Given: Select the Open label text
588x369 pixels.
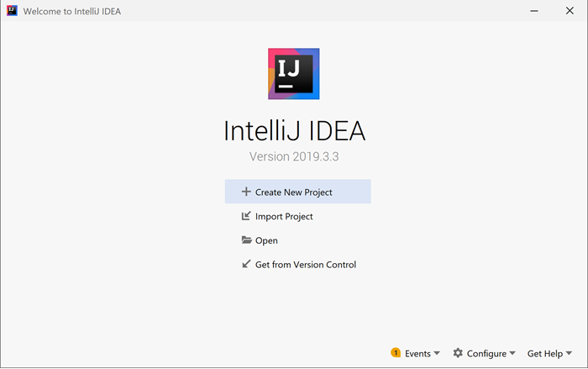Looking at the screenshot, I should [x=266, y=240].
